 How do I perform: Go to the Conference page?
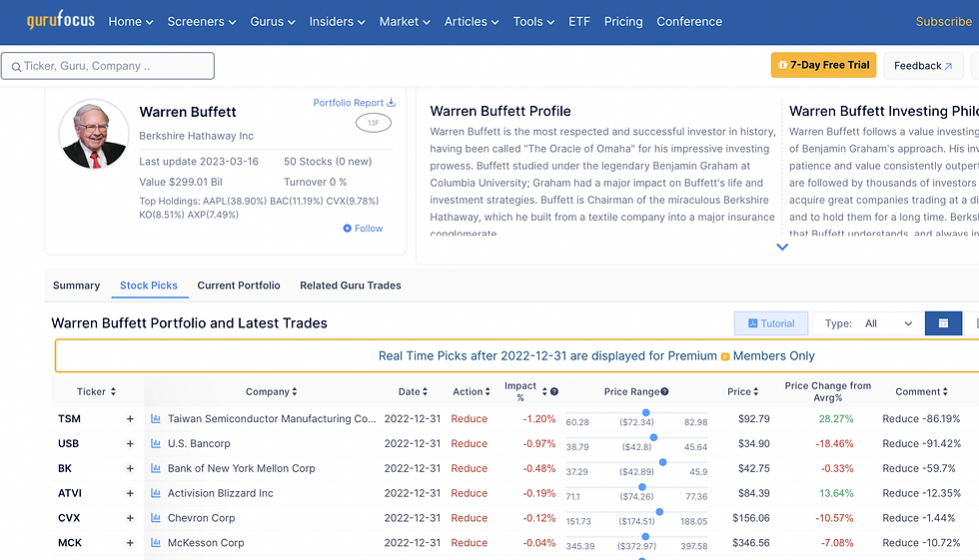689,22
